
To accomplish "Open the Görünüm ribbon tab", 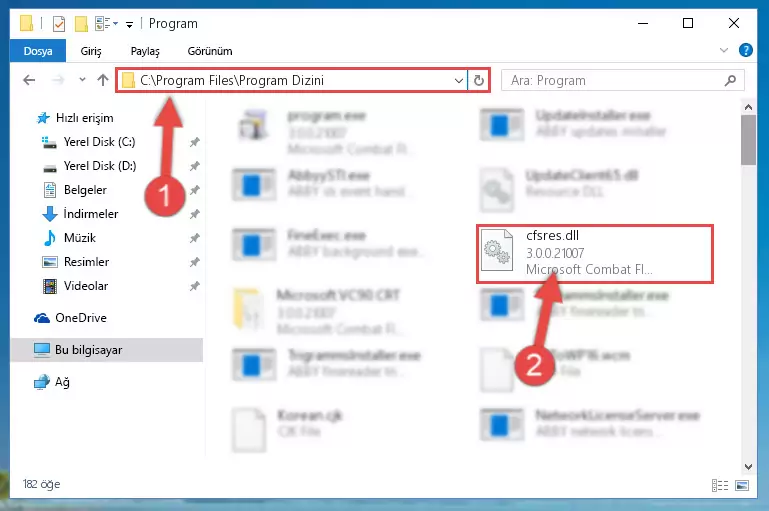I will pos(210,51).
